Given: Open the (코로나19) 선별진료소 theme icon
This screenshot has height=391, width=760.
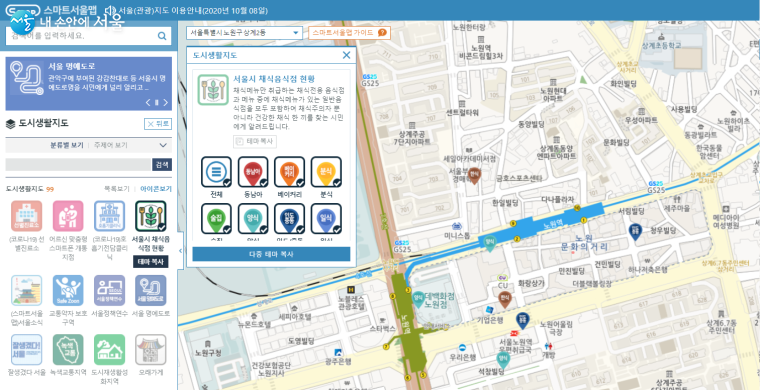Looking at the screenshot, I should [x=27, y=216].
